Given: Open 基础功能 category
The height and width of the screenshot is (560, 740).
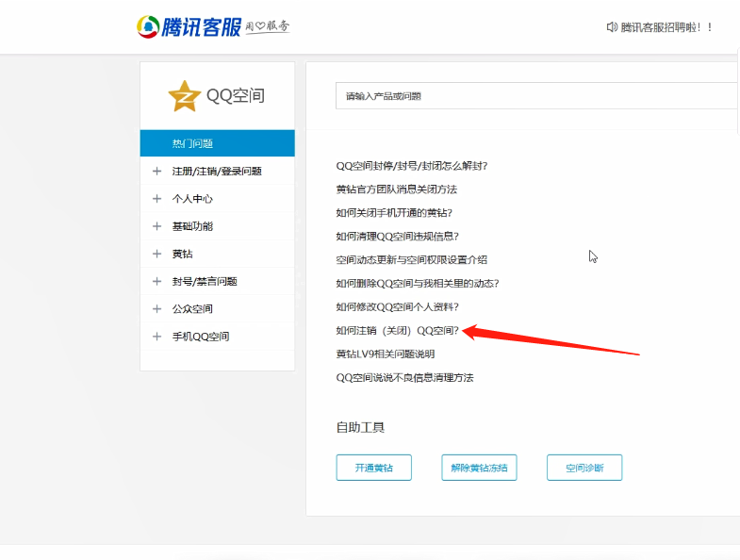Looking at the screenshot, I should pyautogui.click(x=192, y=226).
